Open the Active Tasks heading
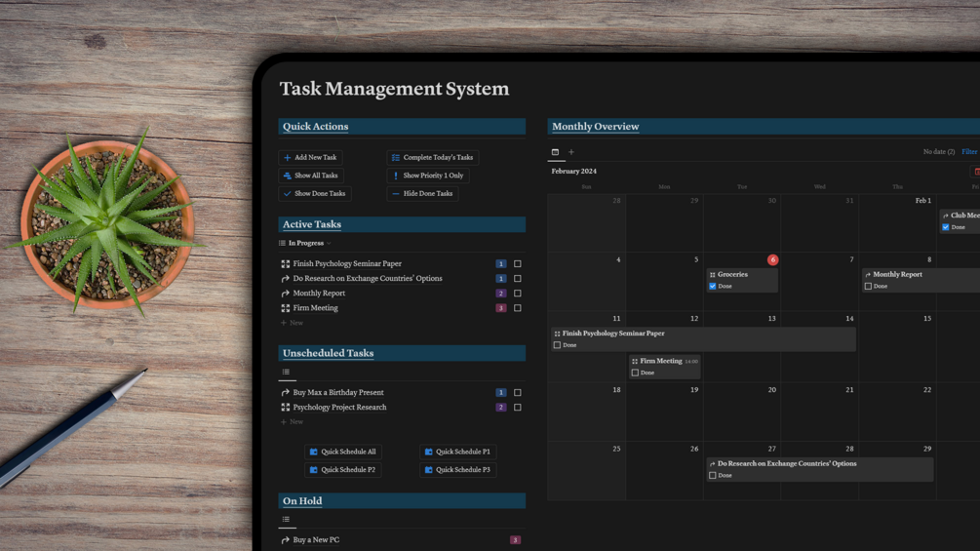 point(312,224)
